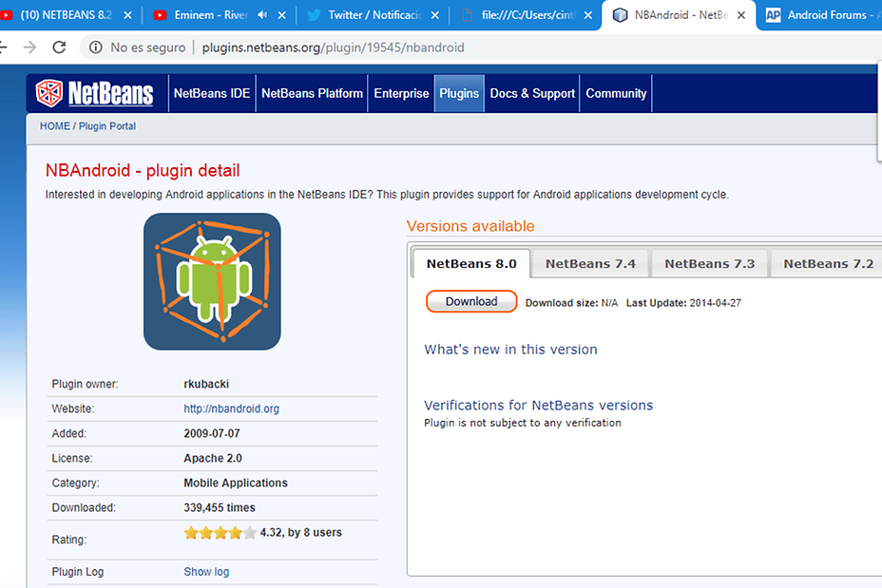Click the 'What's new in this version' heading
882x588 pixels.
pos(510,349)
